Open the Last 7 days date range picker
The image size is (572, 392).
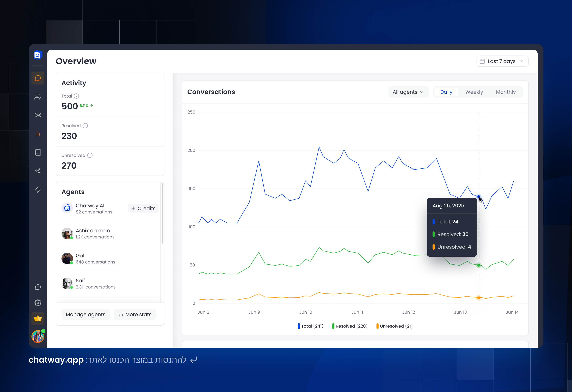pyautogui.click(x=502, y=61)
